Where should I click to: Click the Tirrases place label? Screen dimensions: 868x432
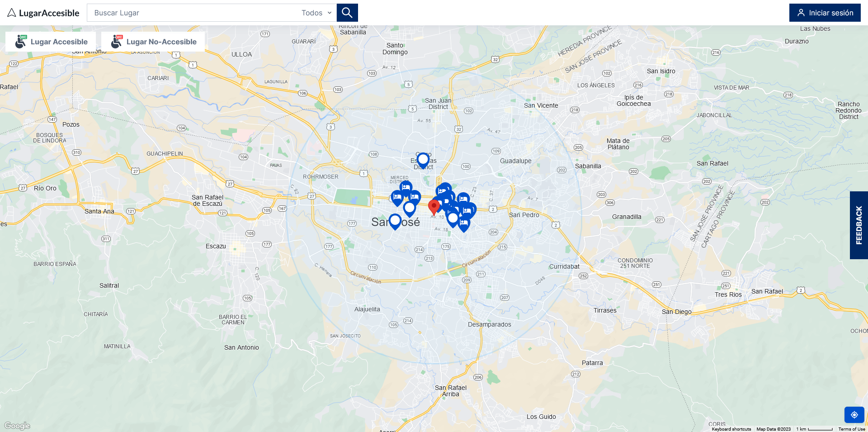605,310
